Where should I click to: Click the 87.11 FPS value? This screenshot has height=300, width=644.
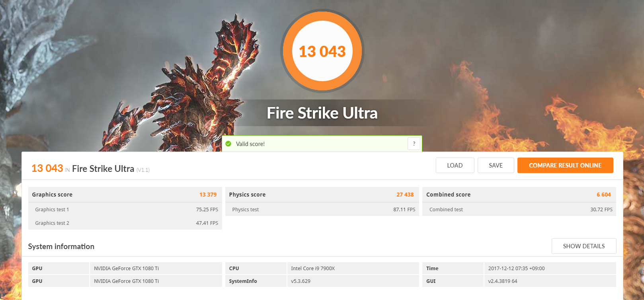(x=404, y=209)
